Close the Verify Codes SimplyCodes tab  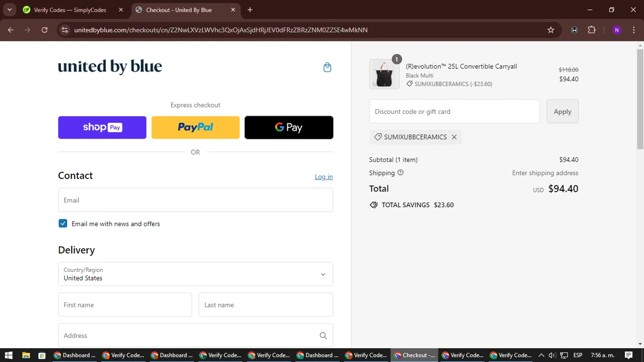pyautogui.click(x=121, y=10)
